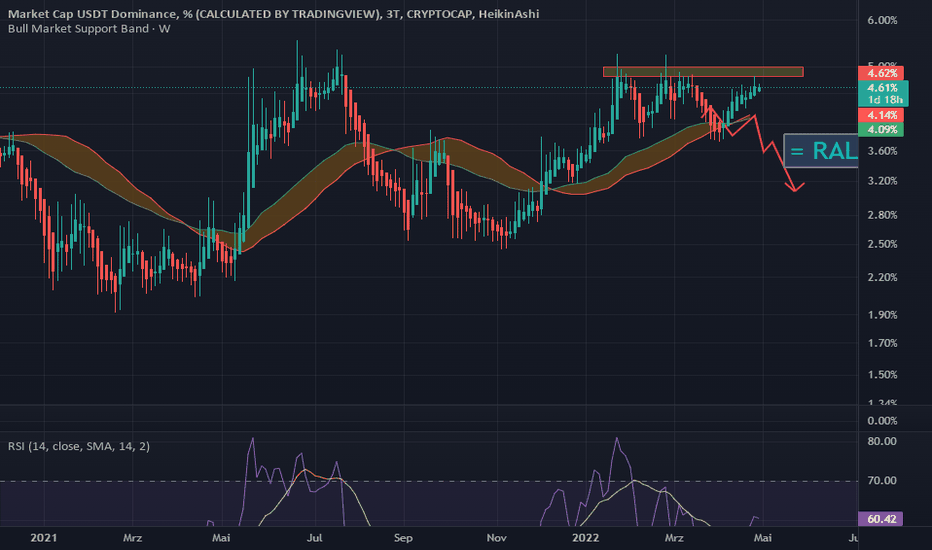Click the '1d 18h' countdown label
Viewport: 932px width, 550px height.
pyautogui.click(x=885, y=99)
